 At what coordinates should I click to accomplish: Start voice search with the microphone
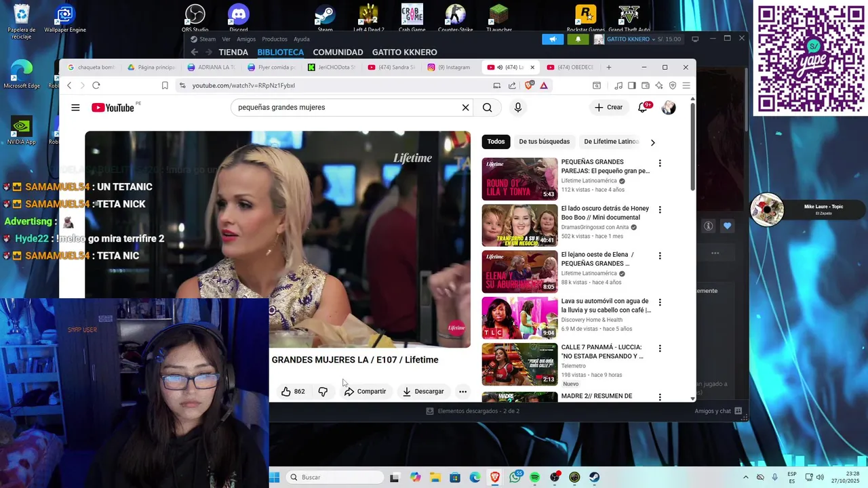pyautogui.click(x=518, y=107)
